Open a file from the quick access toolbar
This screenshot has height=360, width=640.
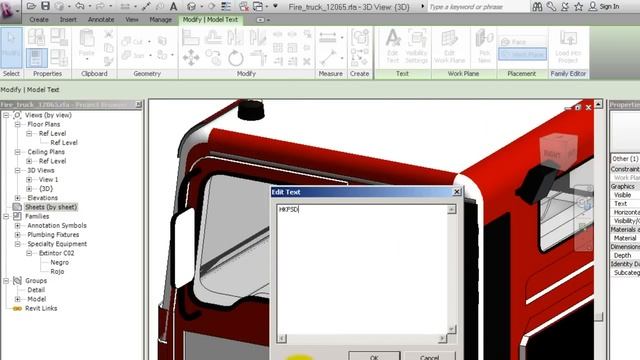(x=31, y=6)
